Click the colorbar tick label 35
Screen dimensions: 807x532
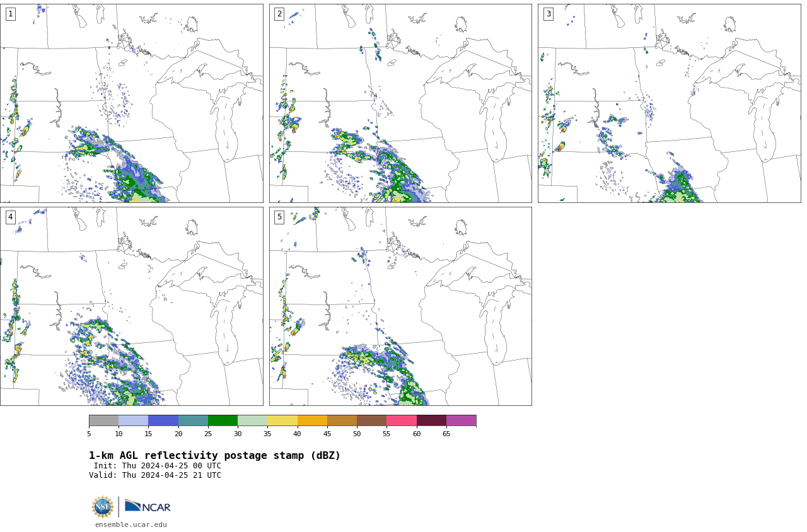267,434
